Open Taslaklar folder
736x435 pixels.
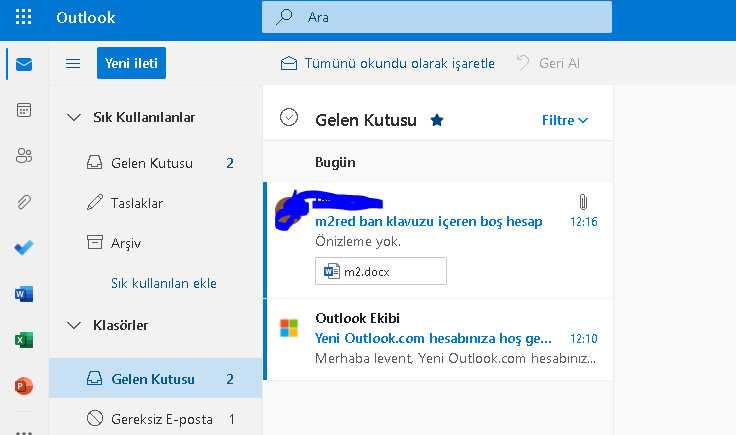click(x=155, y=203)
